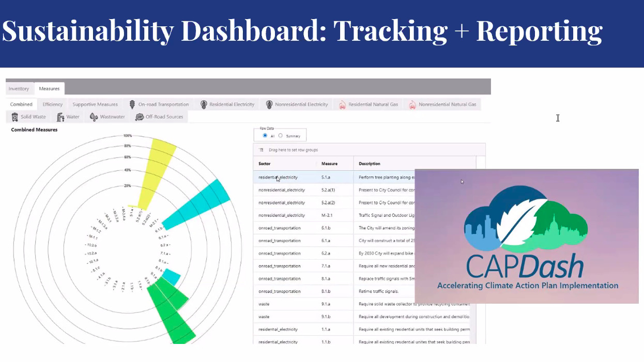
Task: Open the Residential Natural Gas measures tab
Action: (x=369, y=104)
